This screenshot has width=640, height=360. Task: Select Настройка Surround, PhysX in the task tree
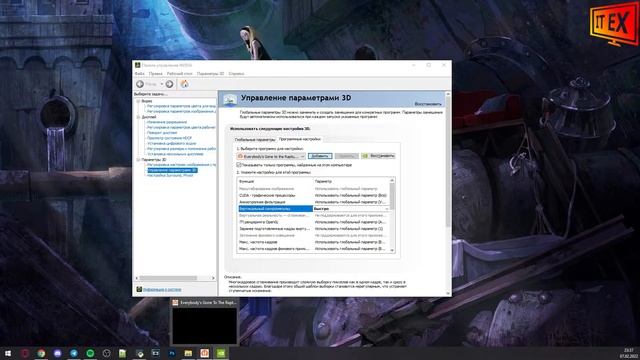[170, 175]
